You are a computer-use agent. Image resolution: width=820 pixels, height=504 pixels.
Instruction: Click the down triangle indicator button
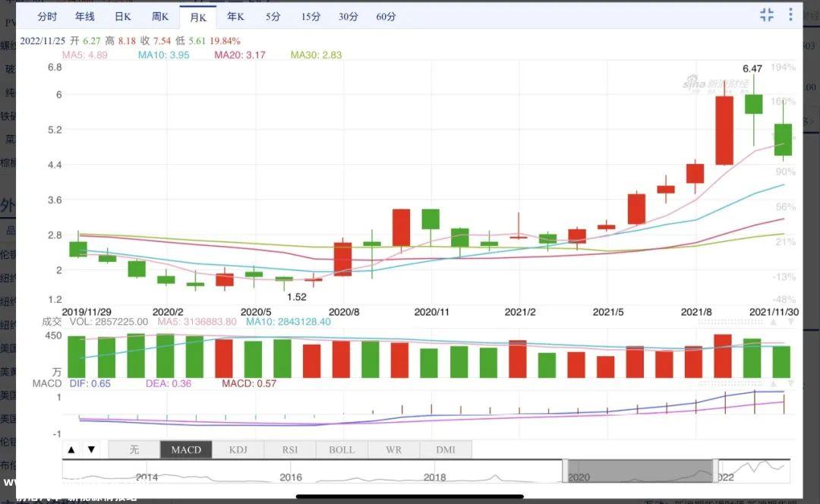point(92,449)
